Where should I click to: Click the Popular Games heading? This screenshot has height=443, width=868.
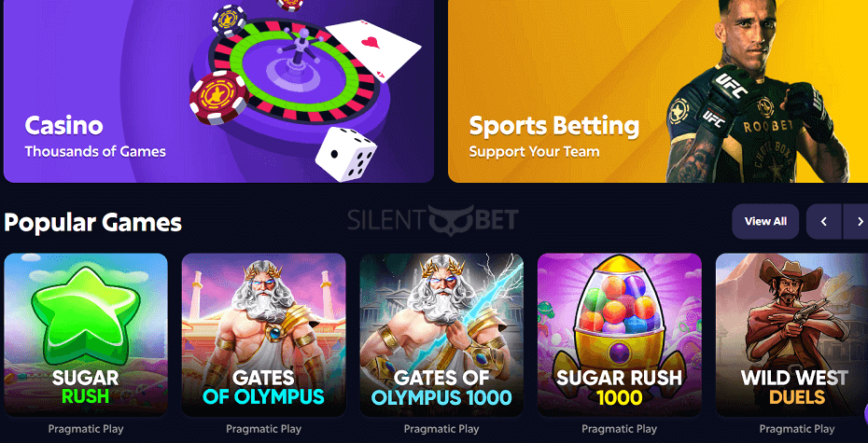pos(92,222)
